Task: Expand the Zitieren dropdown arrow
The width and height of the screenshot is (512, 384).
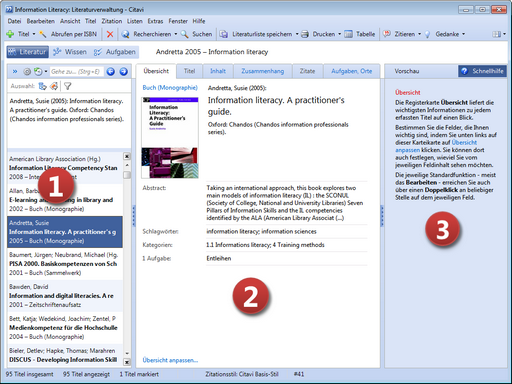Action: point(419,34)
